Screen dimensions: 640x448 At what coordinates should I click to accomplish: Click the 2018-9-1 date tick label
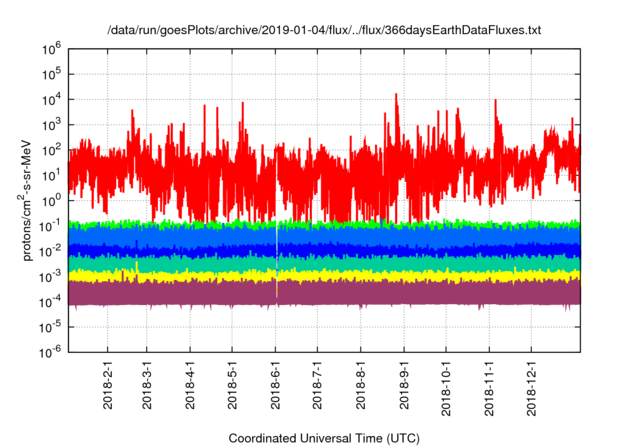404,385
